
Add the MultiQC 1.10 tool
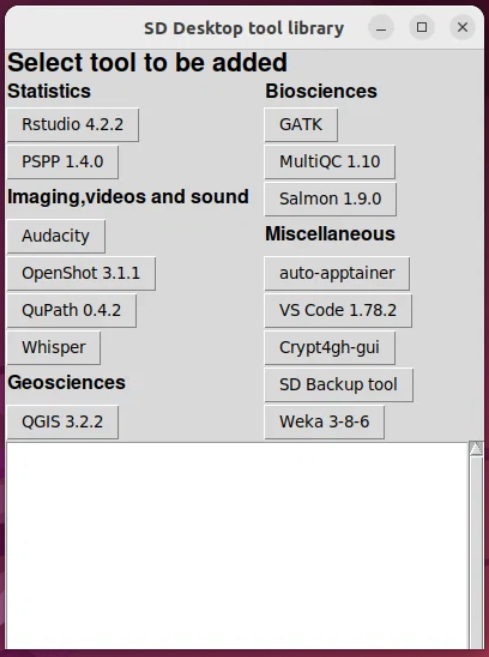(330, 162)
